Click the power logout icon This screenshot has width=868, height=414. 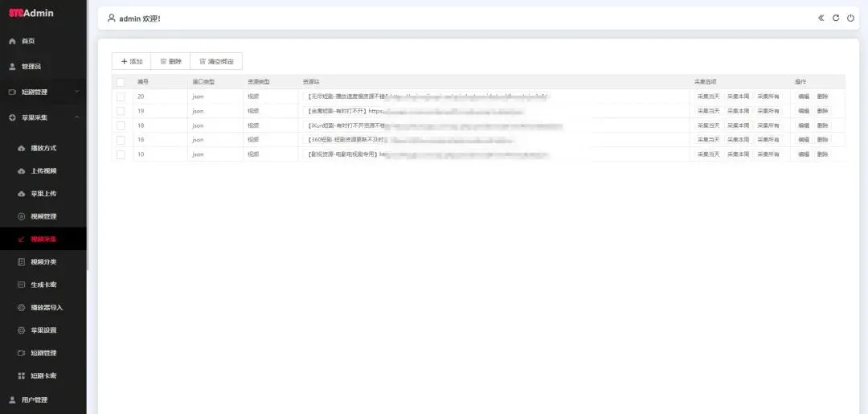(851, 18)
